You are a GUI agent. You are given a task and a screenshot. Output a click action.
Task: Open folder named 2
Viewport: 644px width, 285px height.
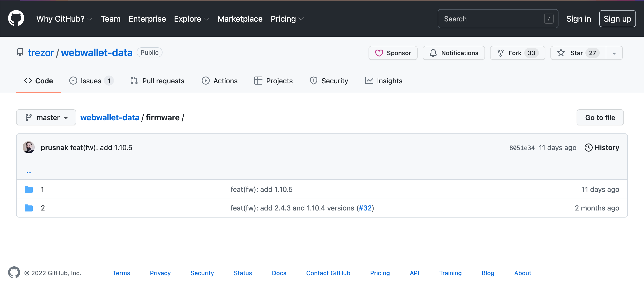43,208
